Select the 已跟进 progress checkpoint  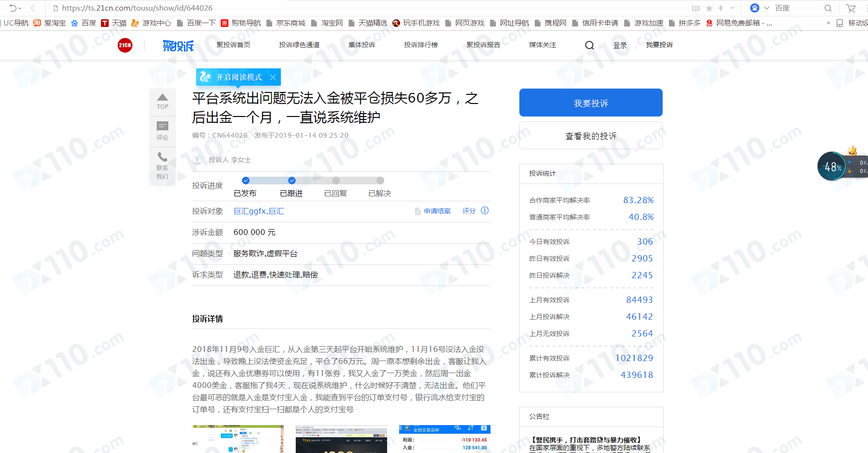(292, 181)
